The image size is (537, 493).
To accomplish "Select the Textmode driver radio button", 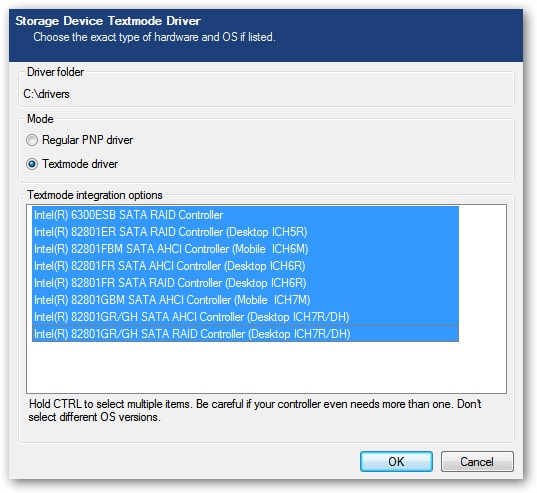I will (32, 164).
